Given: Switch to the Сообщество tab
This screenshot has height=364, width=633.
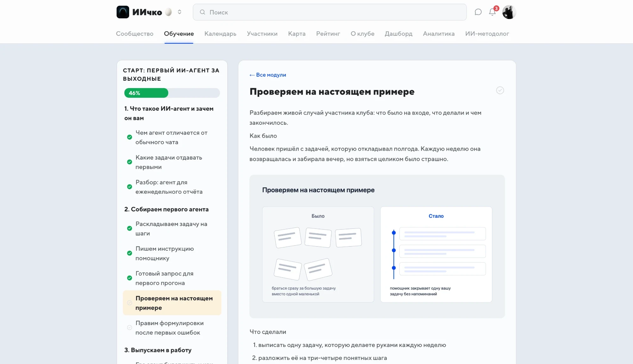Looking at the screenshot, I should (135, 34).
